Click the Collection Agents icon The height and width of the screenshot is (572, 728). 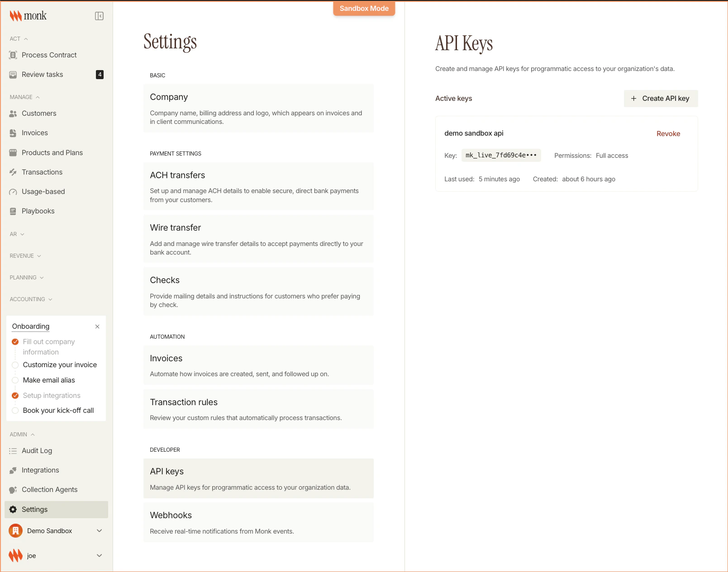tap(13, 489)
